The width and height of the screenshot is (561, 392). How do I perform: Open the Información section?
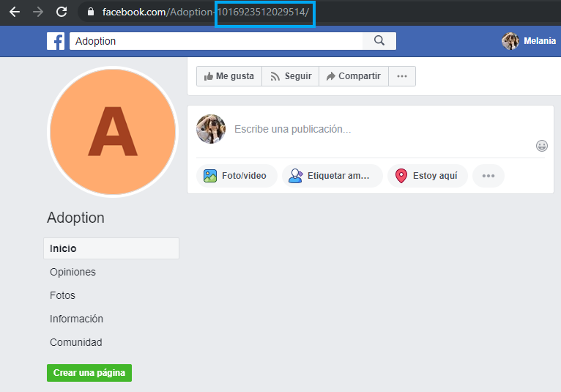coord(77,319)
